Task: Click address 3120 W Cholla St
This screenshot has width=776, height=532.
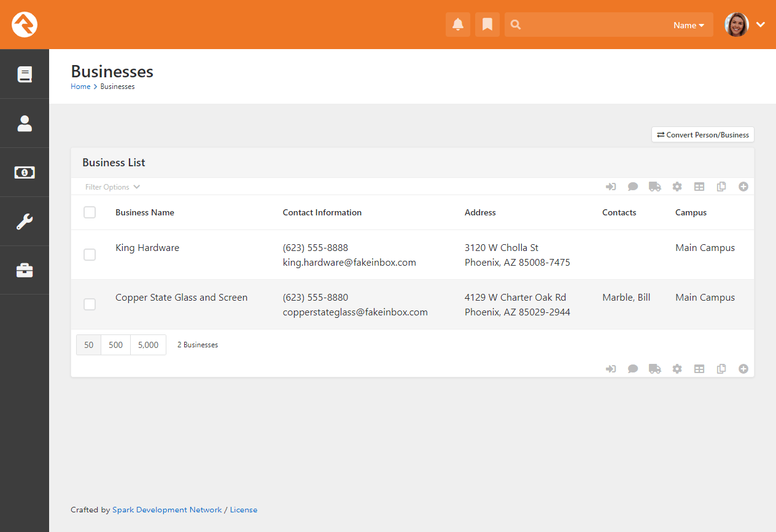Action: point(502,248)
